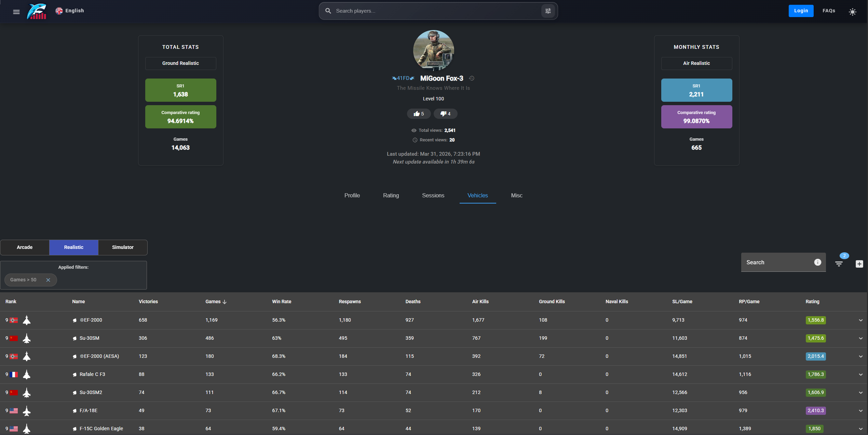The width and height of the screenshot is (868, 435).
Task: Click the shark site logo
Action: (x=37, y=11)
